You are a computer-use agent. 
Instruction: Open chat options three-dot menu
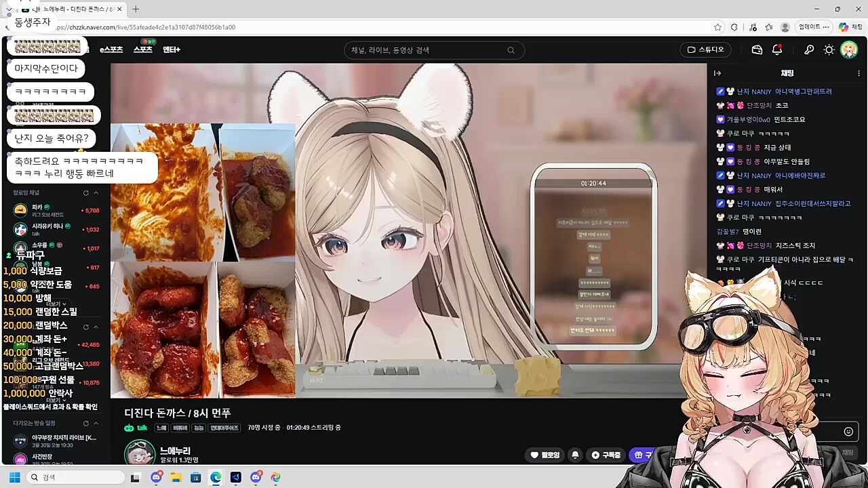pos(859,73)
